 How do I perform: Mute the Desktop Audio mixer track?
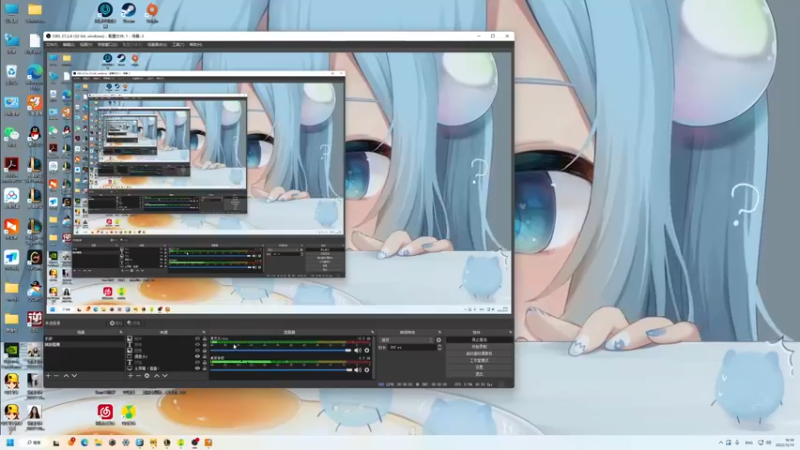click(358, 370)
